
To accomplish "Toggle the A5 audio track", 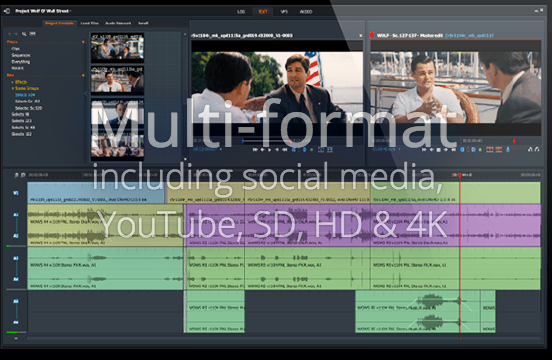I will 16,301.
